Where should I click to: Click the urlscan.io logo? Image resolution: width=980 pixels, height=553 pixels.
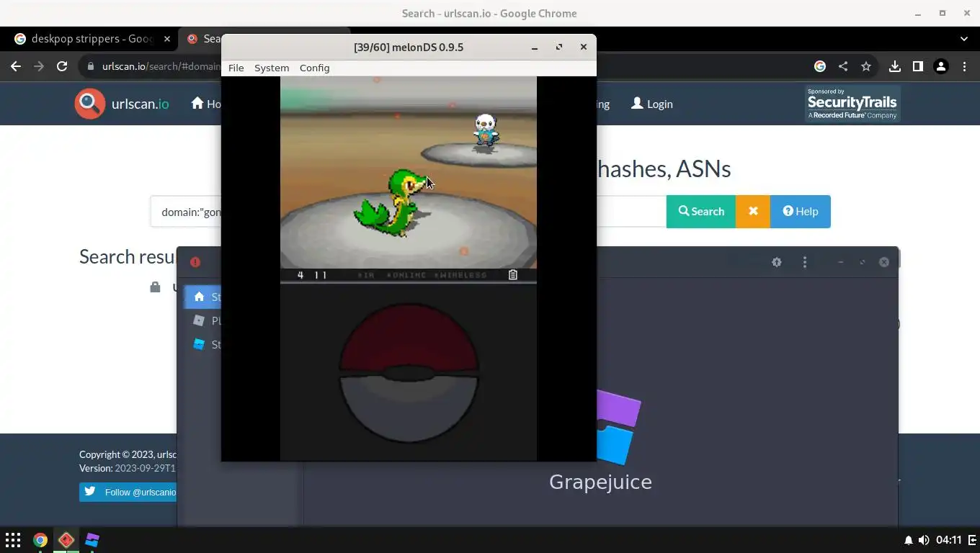(122, 104)
